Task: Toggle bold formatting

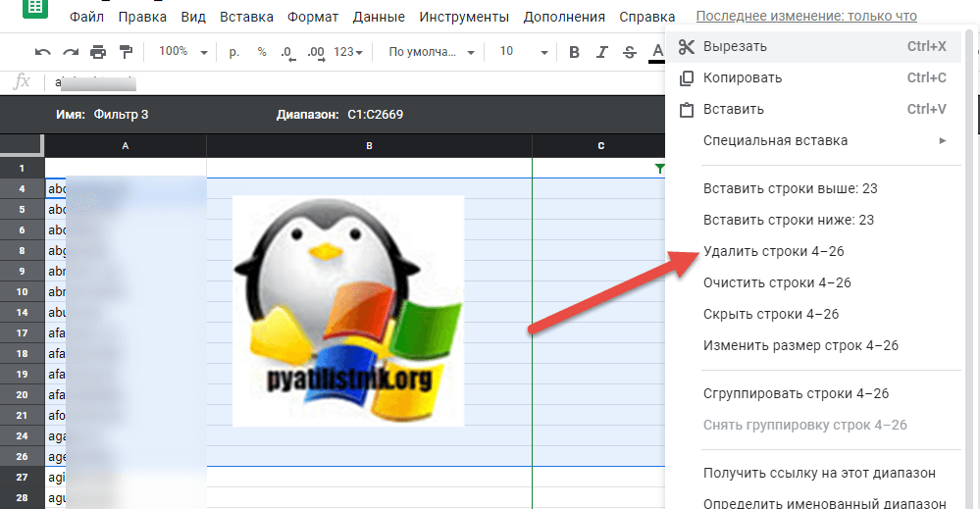Action: point(575,52)
